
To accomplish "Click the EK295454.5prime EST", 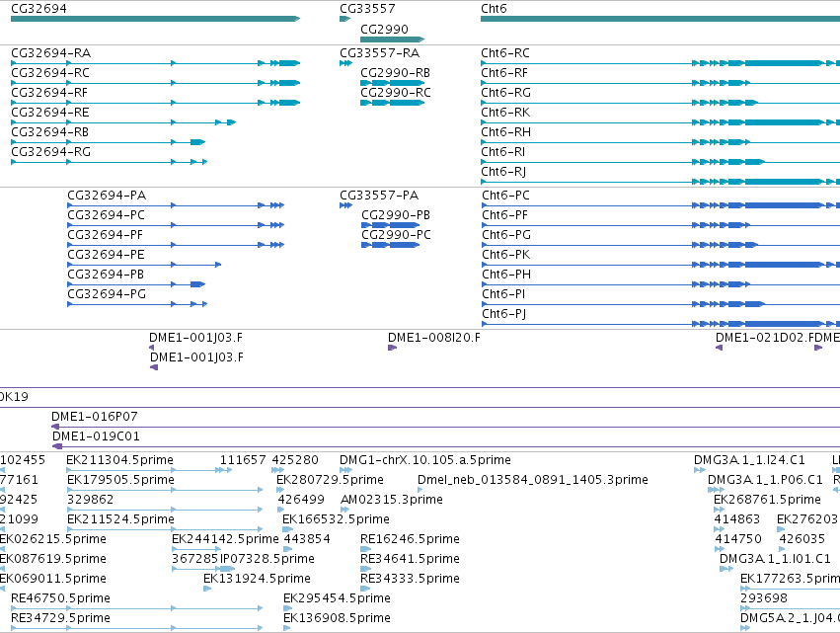I will tap(287, 608).
